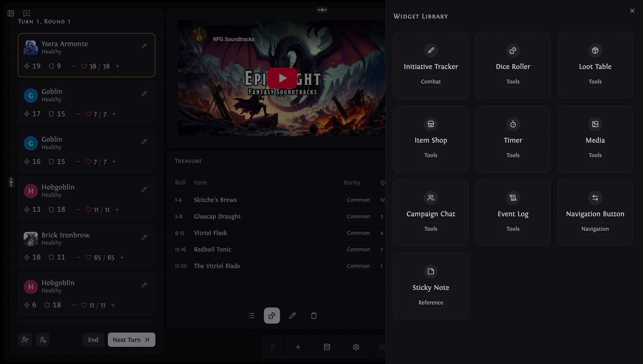
Task: Add the Initiative Tracker widget
Action: click(x=431, y=65)
